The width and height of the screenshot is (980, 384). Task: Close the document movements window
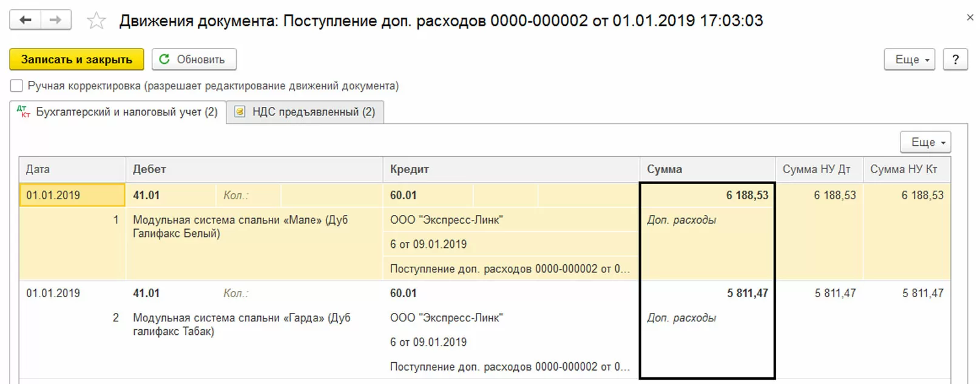[x=970, y=18]
